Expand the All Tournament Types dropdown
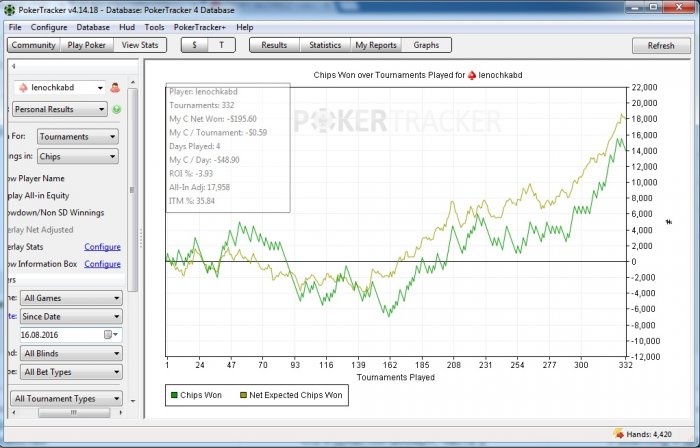 [x=65, y=399]
